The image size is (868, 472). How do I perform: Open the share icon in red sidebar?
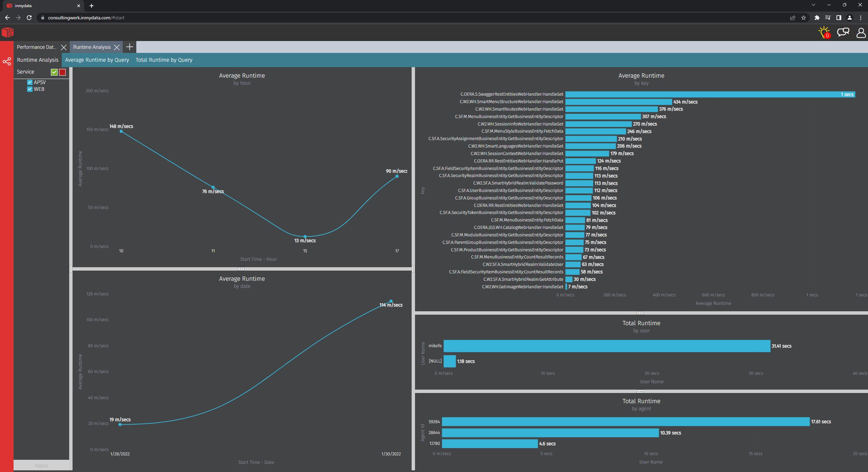(7, 61)
